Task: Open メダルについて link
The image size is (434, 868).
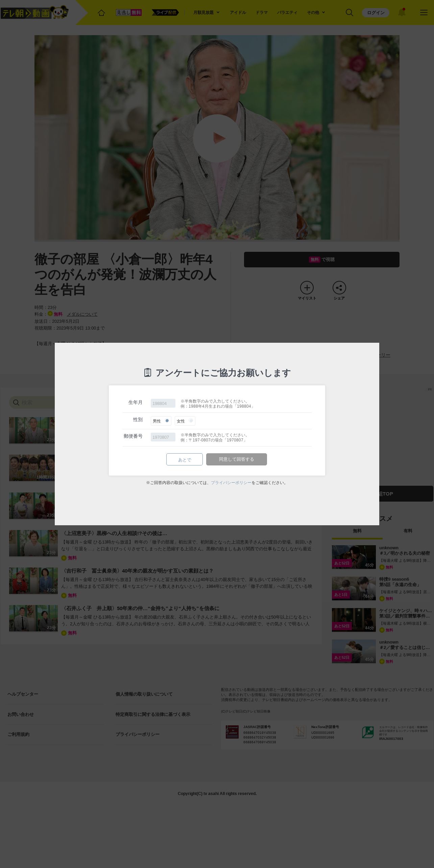Action: [82, 314]
